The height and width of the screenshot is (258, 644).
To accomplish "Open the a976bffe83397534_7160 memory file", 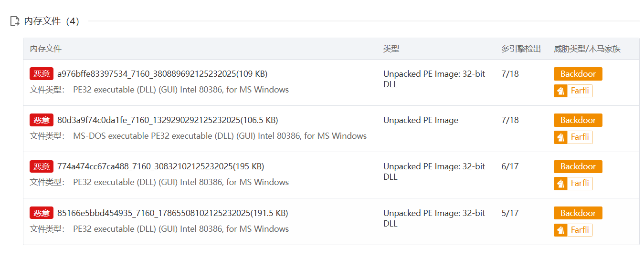I will click(x=162, y=74).
